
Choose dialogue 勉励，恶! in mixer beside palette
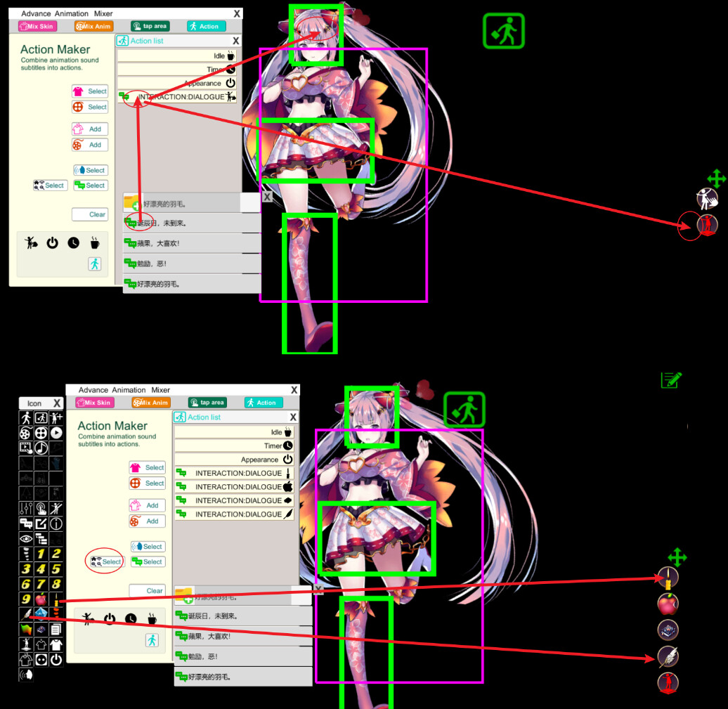click(x=243, y=656)
